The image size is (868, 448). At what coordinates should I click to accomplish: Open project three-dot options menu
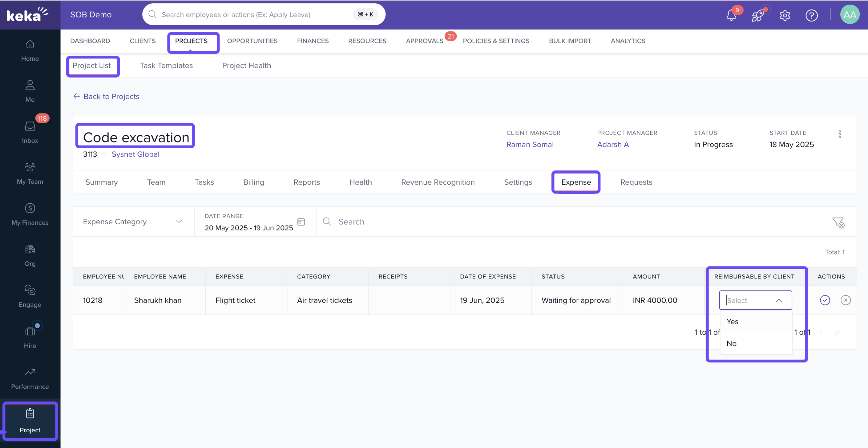pyautogui.click(x=839, y=134)
